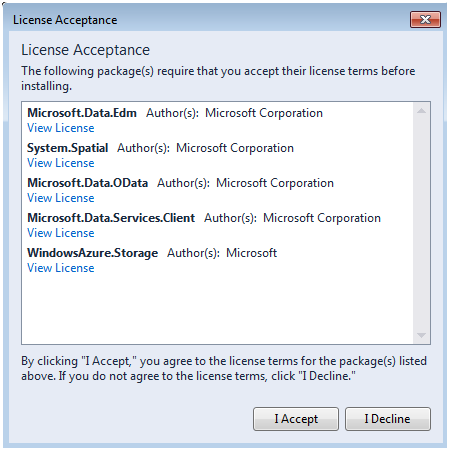
Task: Click the scroll down arrow in package list
Action: (x=421, y=335)
